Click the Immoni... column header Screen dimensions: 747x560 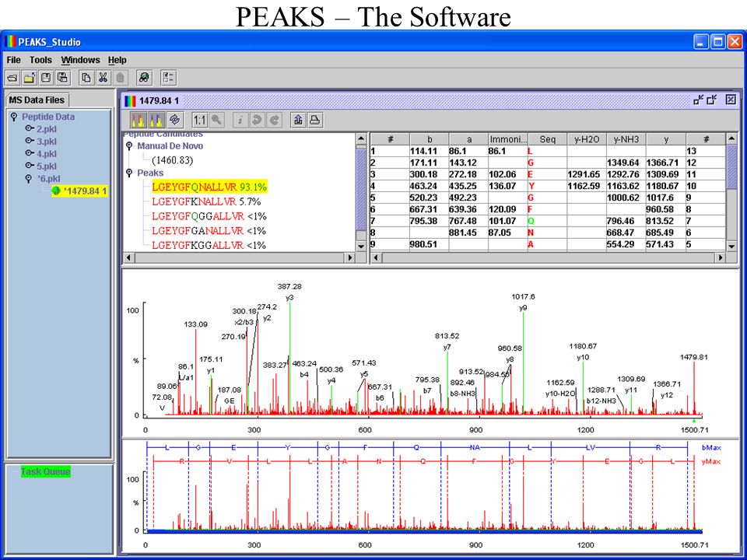coord(508,139)
